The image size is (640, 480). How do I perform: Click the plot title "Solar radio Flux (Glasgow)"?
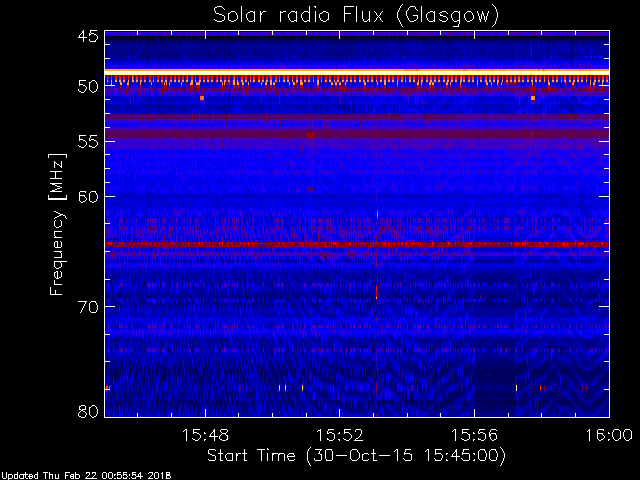click(356, 16)
